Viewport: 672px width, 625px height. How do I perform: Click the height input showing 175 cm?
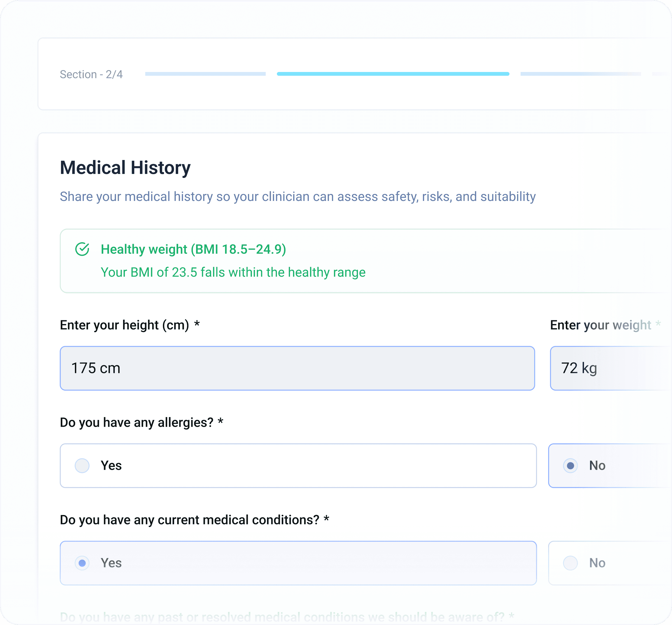click(x=297, y=368)
